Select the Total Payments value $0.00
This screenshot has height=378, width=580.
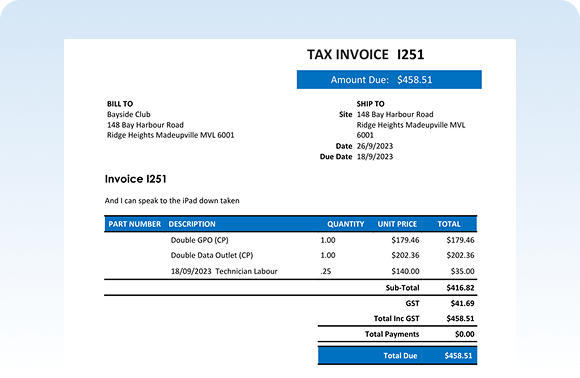(x=465, y=334)
